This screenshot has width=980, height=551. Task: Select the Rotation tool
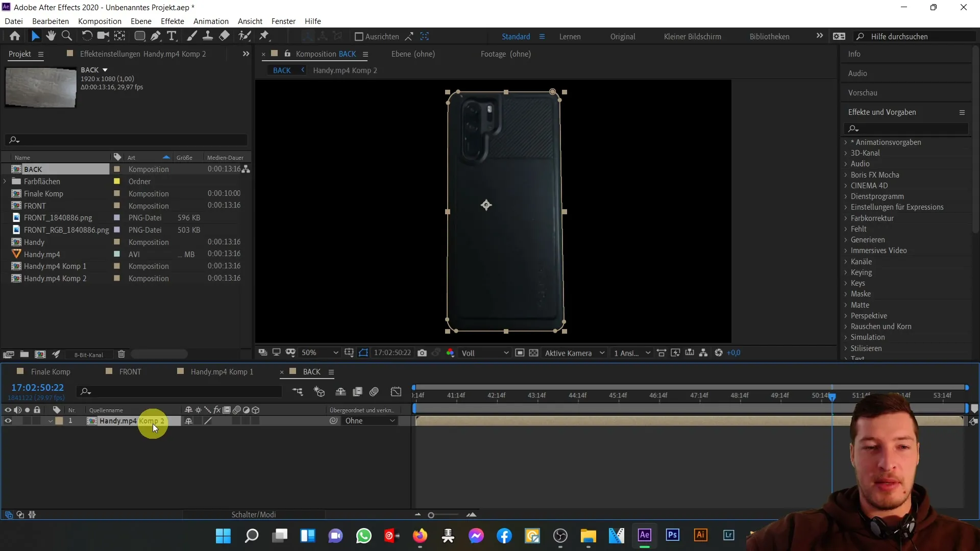(x=87, y=36)
